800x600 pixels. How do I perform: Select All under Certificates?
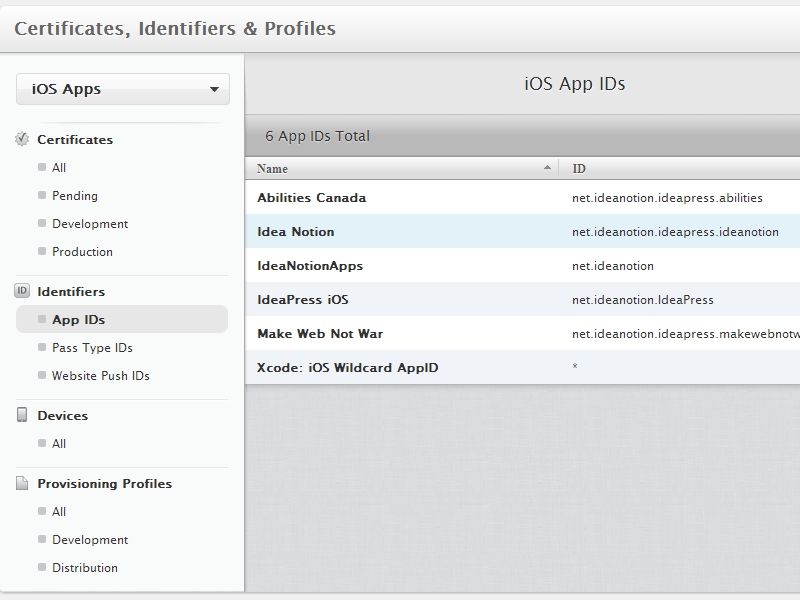pyautogui.click(x=59, y=167)
